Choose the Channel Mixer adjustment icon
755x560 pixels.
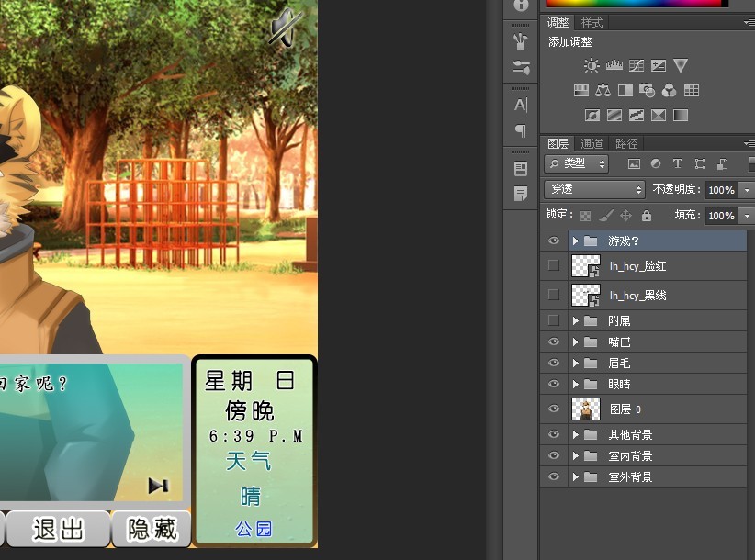pyautogui.click(x=669, y=91)
